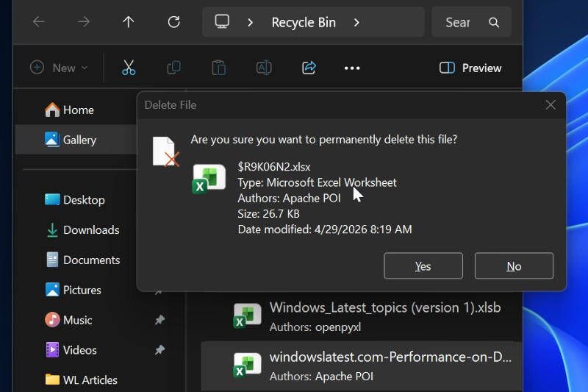The image size is (588, 392).
Task: Expand chevron after Recycle Bin in address bar
Action: pyautogui.click(x=356, y=23)
